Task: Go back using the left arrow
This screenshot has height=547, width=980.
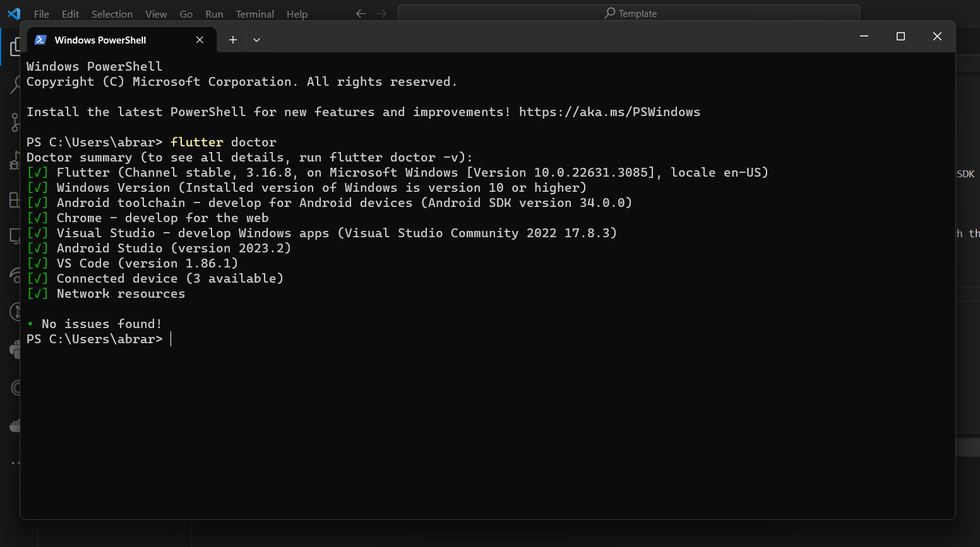Action: point(361,13)
